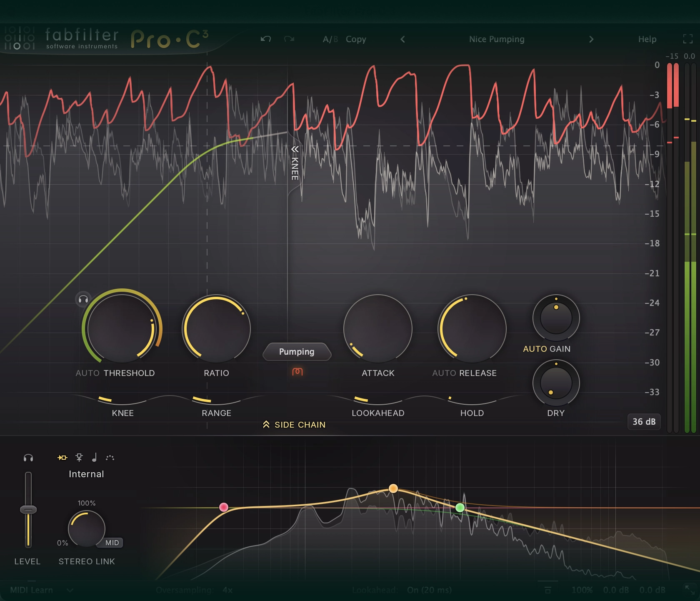Go to previous preset with left arrow
This screenshot has width=700, height=601.
tap(402, 39)
